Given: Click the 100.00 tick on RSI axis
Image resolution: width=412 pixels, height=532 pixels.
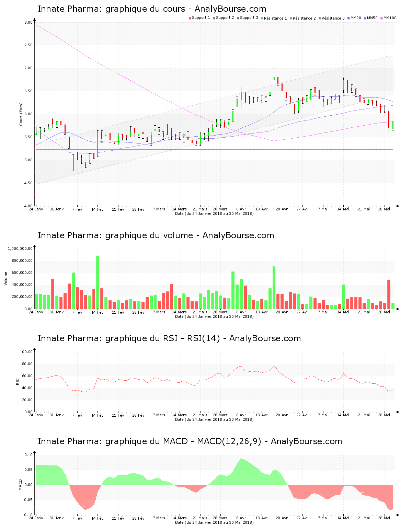Looking at the screenshot, I should tap(26, 352).
